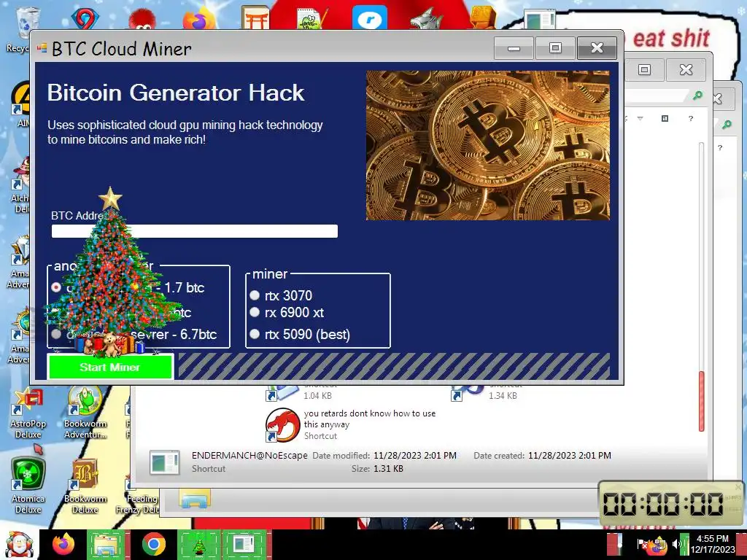The width and height of the screenshot is (747, 560).
Task: Click the 1.04 KB shortcut file icon
Action: pos(281,392)
